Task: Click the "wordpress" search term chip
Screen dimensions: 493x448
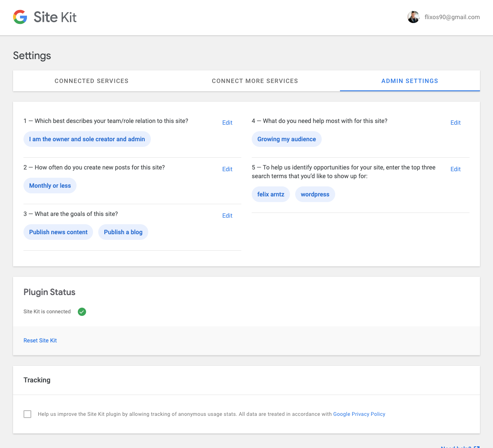Action: pos(315,194)
